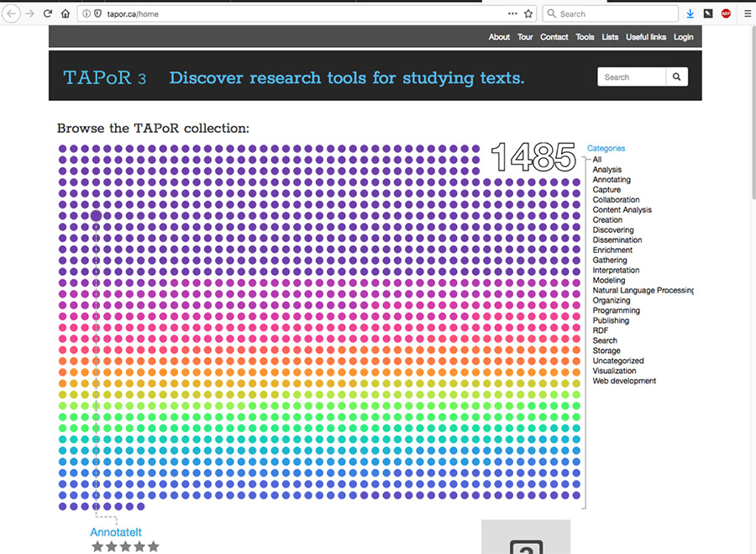Open the browser hamburger menu

tap(748, 13)
